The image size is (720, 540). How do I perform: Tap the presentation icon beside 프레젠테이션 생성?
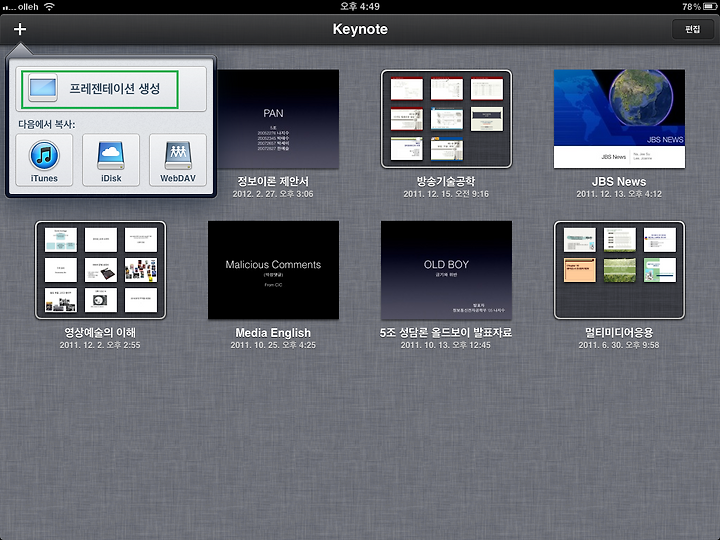43,88
